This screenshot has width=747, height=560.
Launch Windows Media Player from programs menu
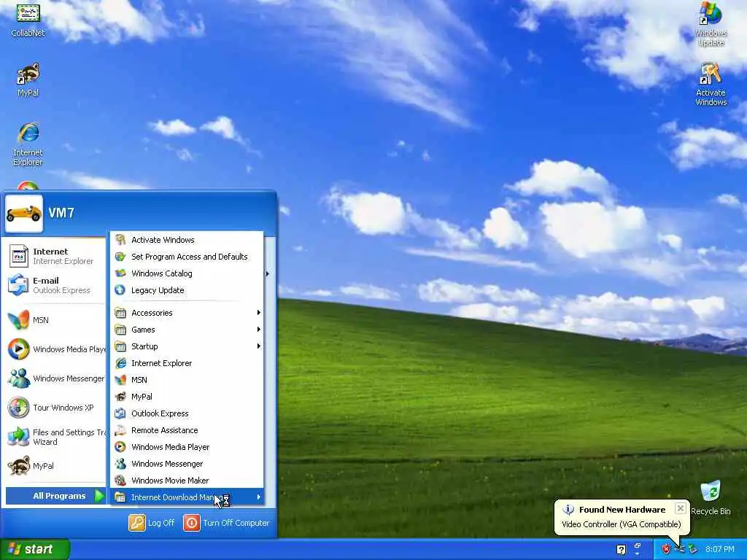[187, 447]
